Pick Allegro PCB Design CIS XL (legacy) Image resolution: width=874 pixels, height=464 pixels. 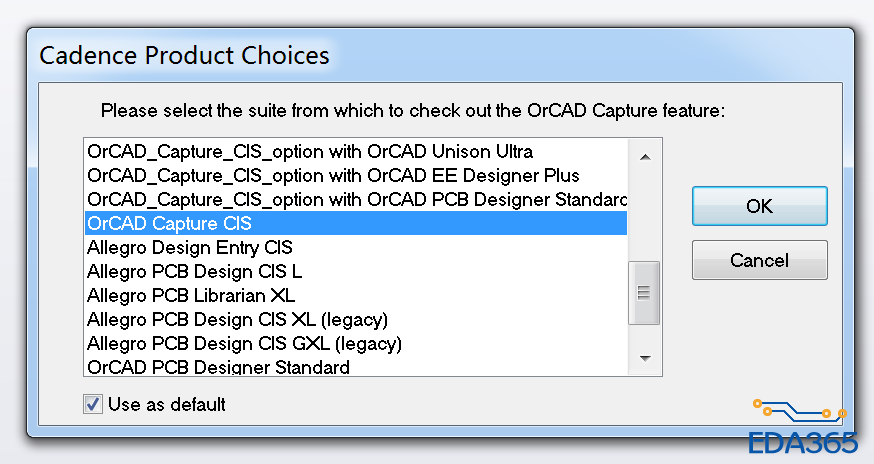point(237,319)
